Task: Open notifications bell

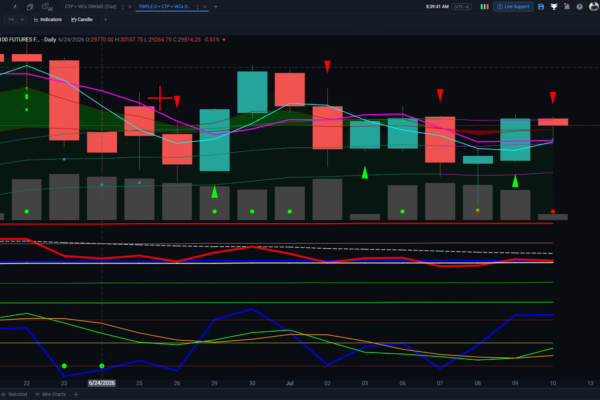Action: (x=567, y=7)
